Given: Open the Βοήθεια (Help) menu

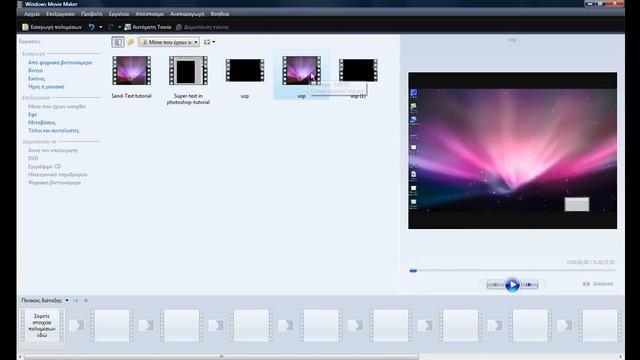Looking at the screenshot, I should coord(220,14).
